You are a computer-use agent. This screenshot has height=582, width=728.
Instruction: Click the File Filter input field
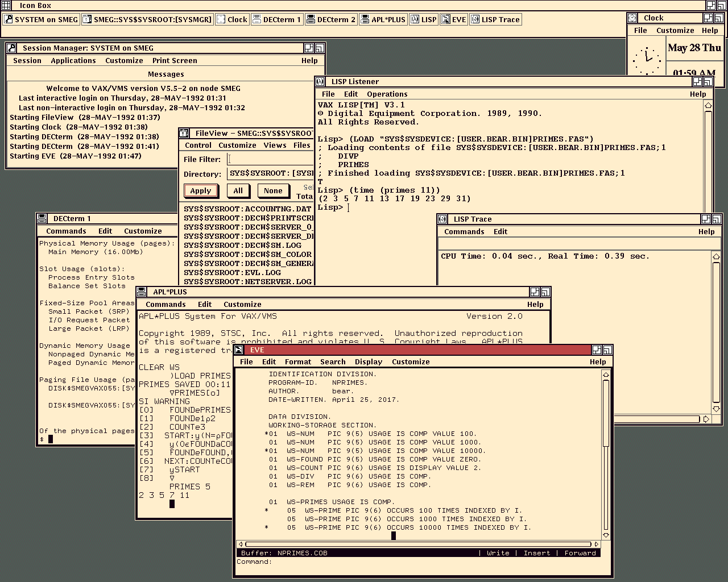270,160
